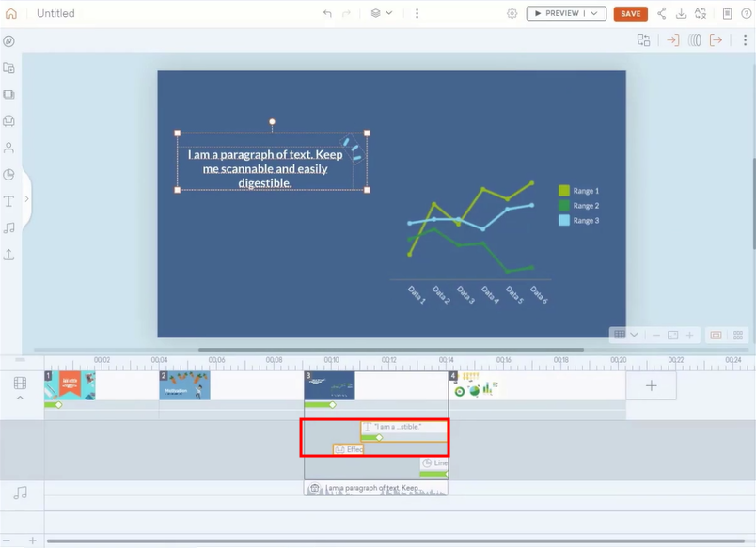Share the project

662,13
